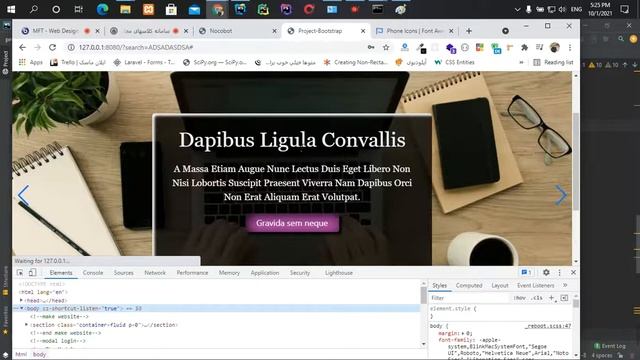Open the Apps bookmark shortcut
The width and height of the screenshot is (640, 360).
click(31, 62)
